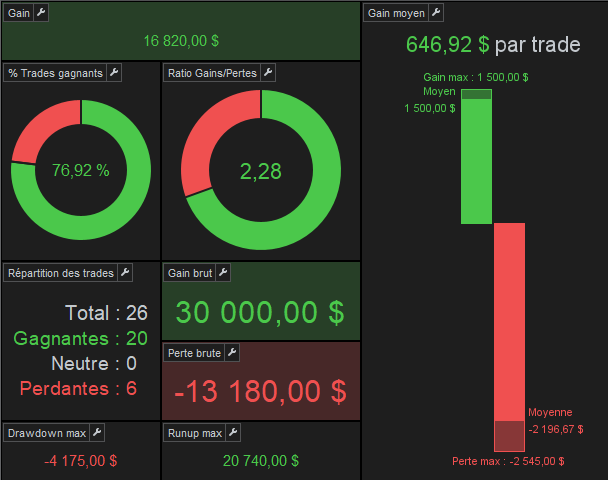Select the Gain panel label
Image resolution: width=608 pixels, height=480 pixels.
pos(19,13)
